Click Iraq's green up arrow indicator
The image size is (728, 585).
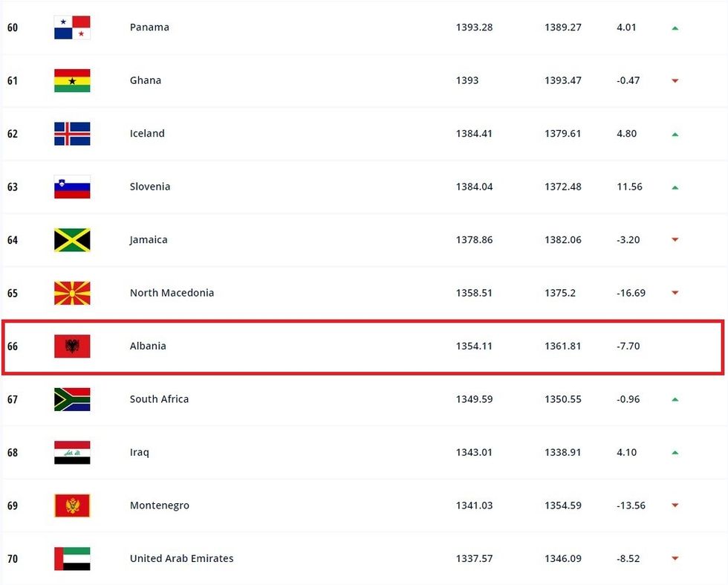(x=675, y=453)
